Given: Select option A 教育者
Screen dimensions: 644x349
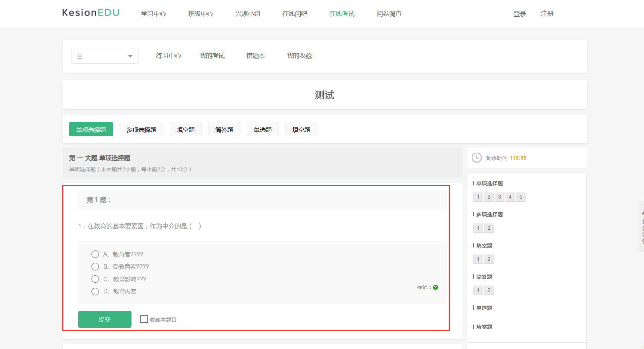Looking at the screenshot, I should tap(95, 254).
